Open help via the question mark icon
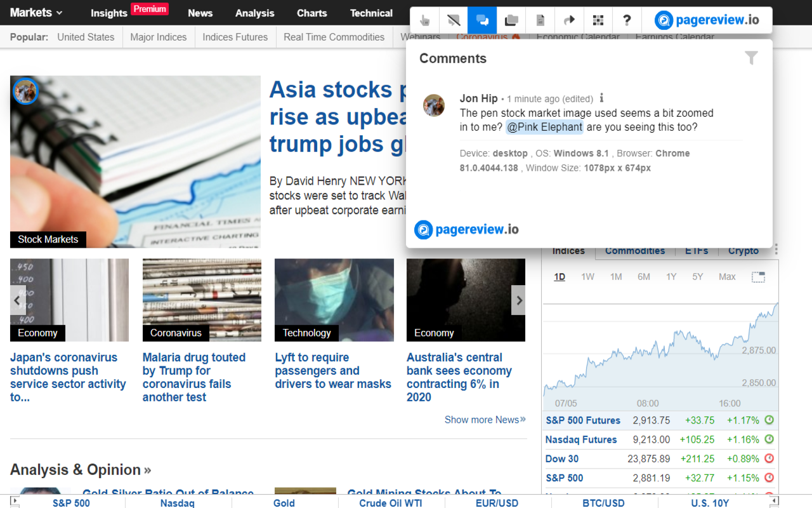 627,20
